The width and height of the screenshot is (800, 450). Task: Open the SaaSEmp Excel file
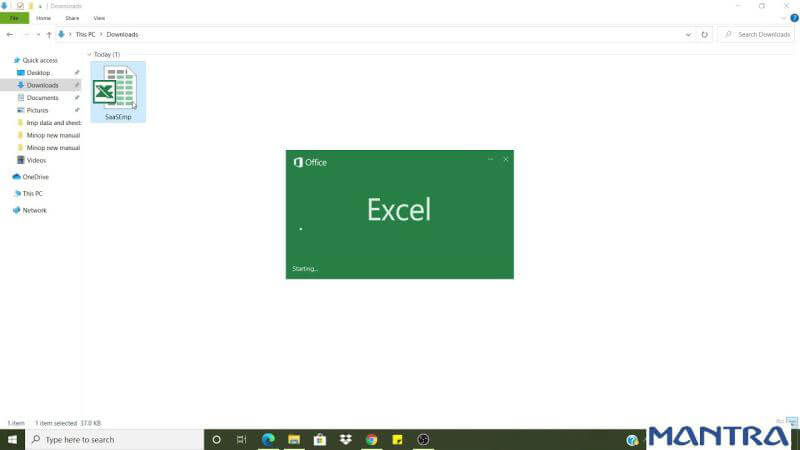(117, 90)
